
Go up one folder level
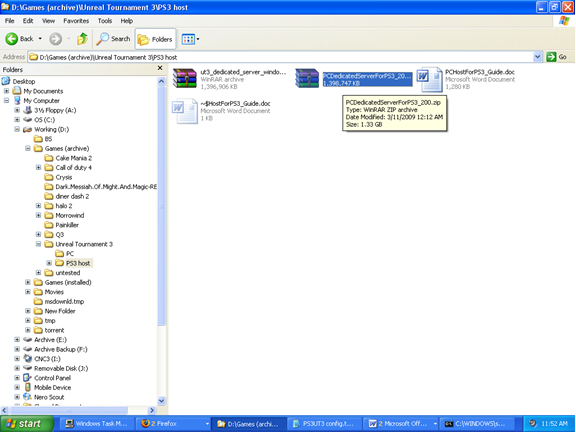pyautogui.click(x=82, y=39)
